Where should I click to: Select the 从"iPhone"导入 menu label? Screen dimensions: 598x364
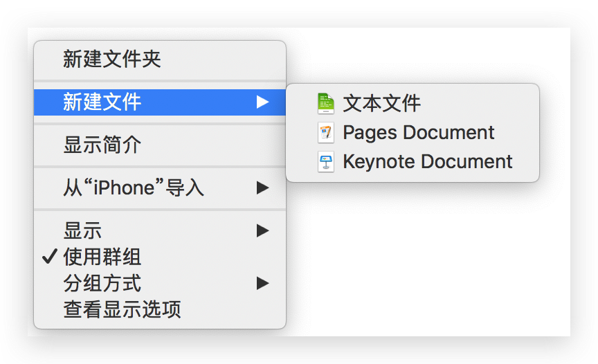click(x=134, y=188)
